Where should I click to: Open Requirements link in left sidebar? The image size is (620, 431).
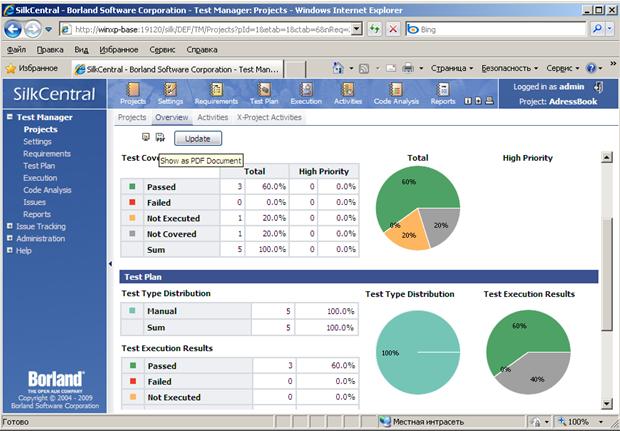(x=47, y=154)
